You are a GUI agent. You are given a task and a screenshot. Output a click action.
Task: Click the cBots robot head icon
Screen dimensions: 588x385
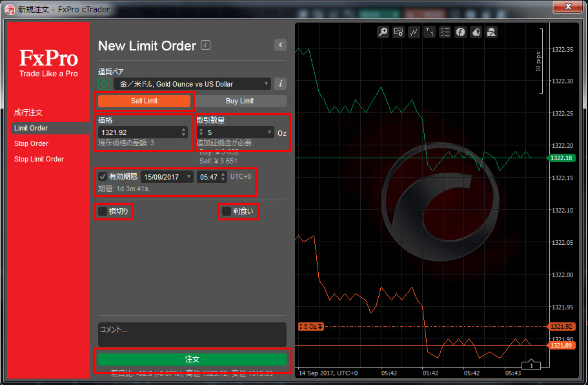tap(476, 32)
